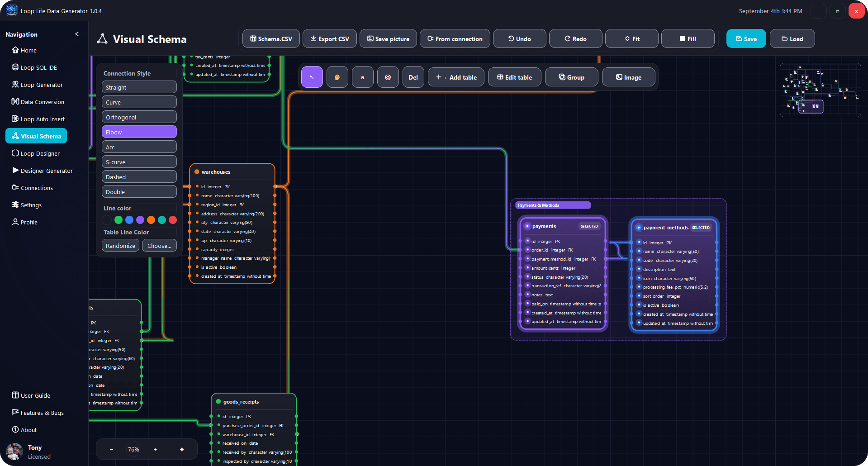
Task: Switch to the hand pan tool
Action: (337, 77)
